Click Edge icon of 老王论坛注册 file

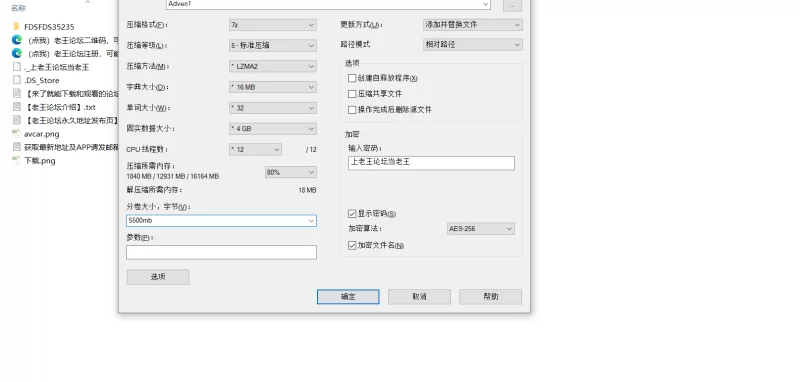(x=16, y=53)
